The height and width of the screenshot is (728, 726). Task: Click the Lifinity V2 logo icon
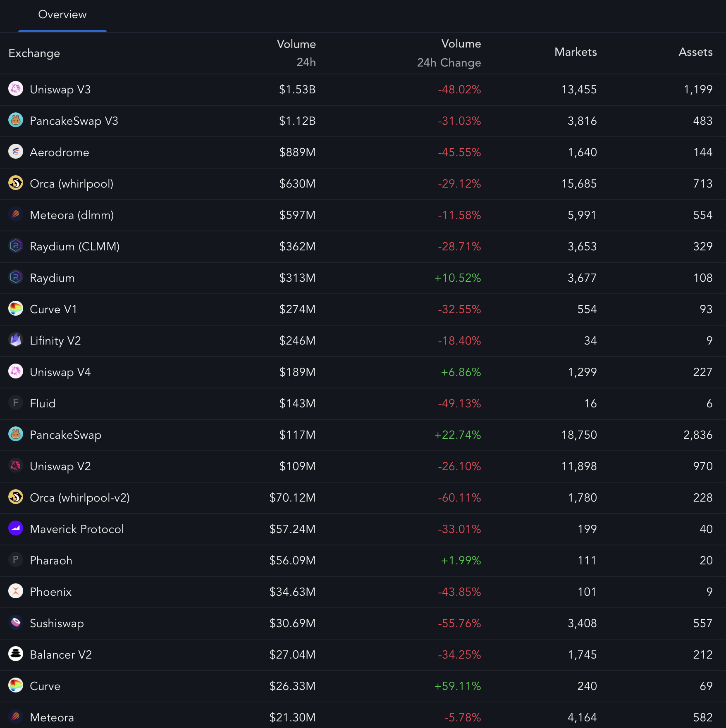click(x=16, y=340)
